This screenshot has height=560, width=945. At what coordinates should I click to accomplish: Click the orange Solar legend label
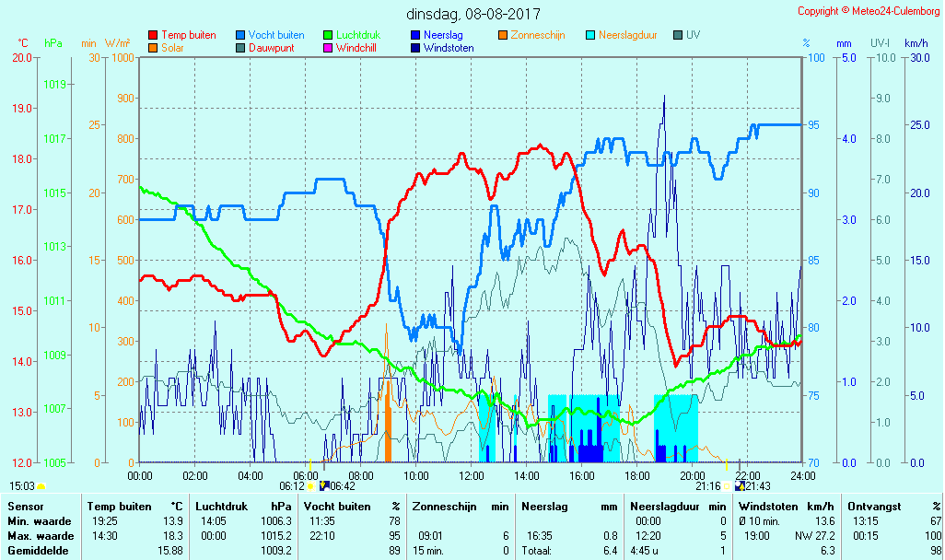tap(172, 48)
